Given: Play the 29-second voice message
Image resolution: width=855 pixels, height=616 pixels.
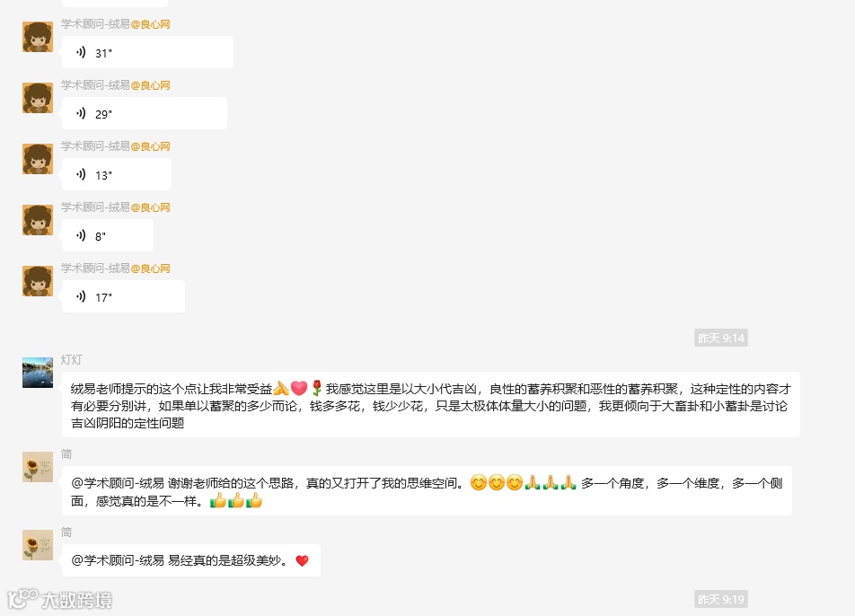Looking at the screenshot, I should click(145, 113).
